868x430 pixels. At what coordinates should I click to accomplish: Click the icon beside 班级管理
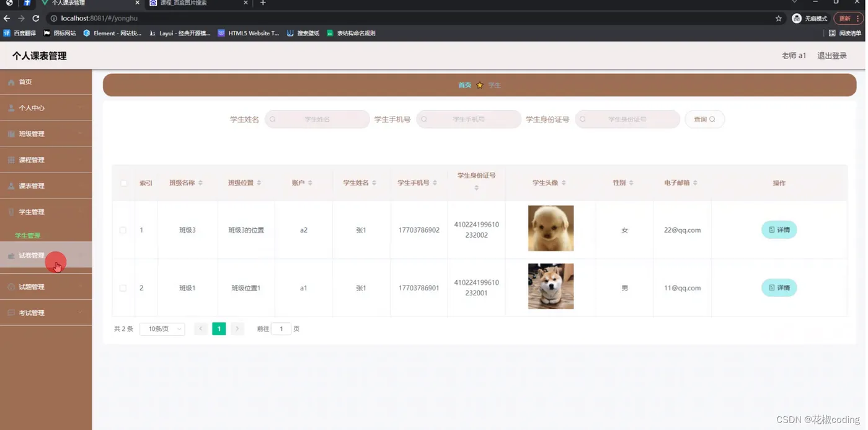point(11,134)
